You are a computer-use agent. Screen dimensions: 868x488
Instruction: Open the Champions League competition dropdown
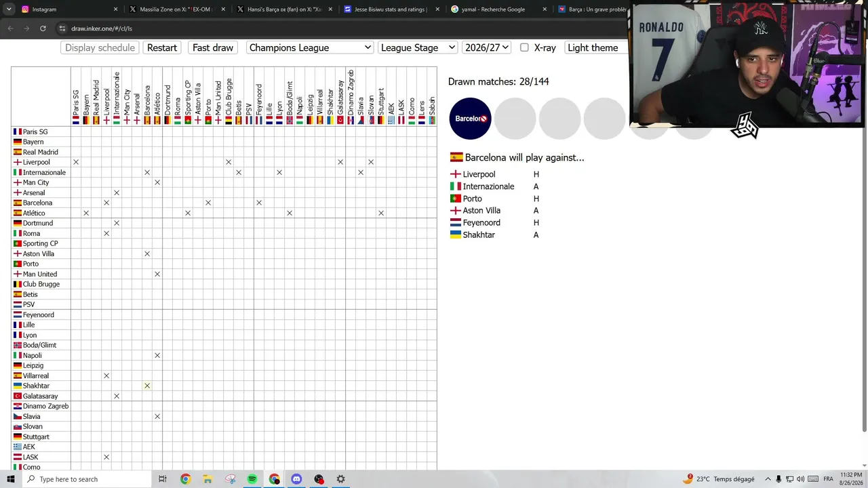[x=310, y=47]
